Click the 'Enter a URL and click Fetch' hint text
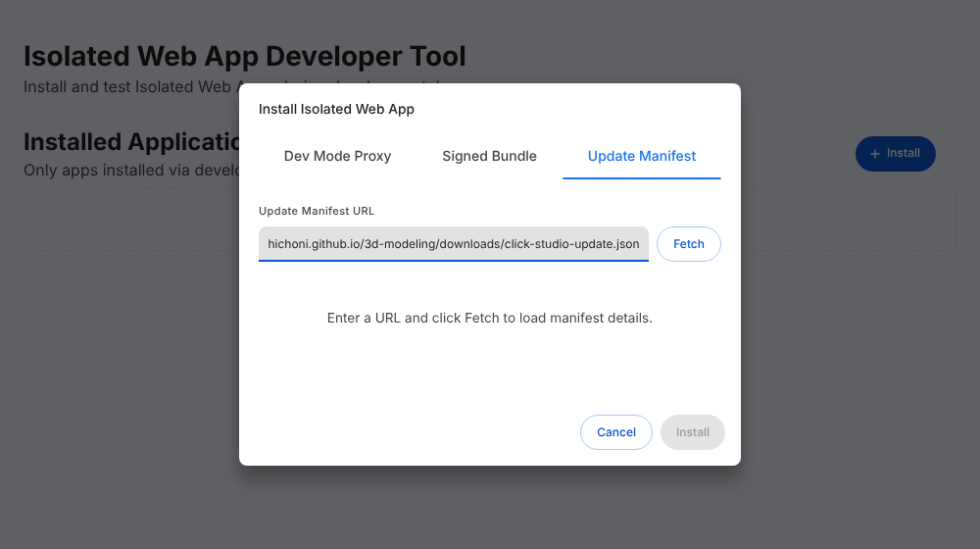The height and width of the screenshot is (549, 980). click(x=489, y=318)
